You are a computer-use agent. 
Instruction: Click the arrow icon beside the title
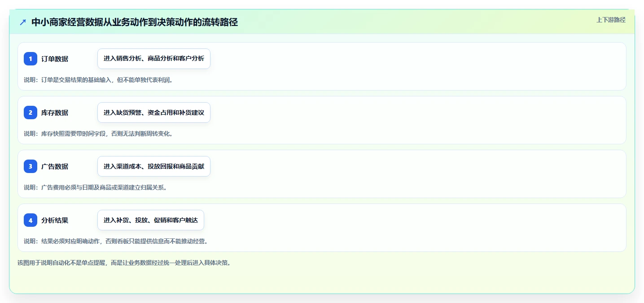tap(23, 22)
